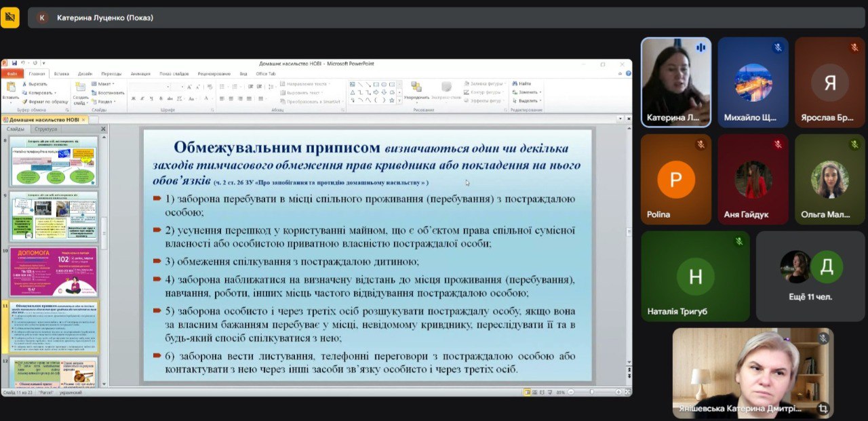Toggle bold (Ж) text formatting
Image resolution: width=868 pixels, height=421 pixels.
[x=134, y=99]
